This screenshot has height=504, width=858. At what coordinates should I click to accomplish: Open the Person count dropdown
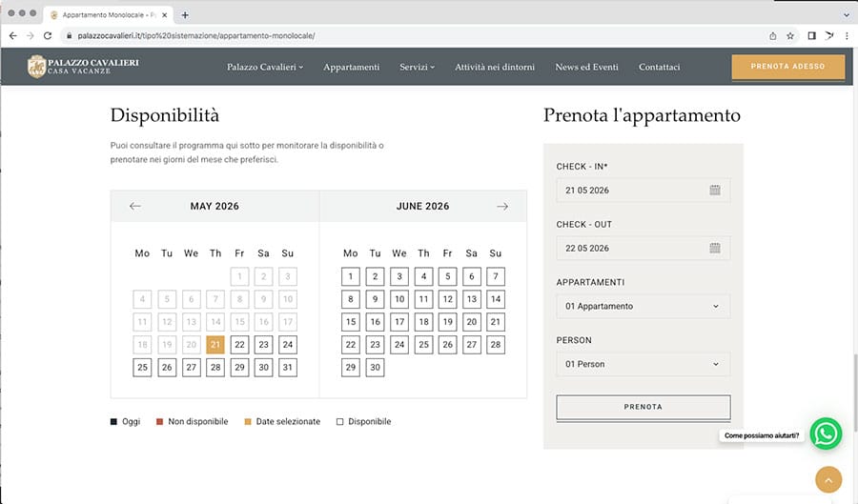click(x=643, y=364)
